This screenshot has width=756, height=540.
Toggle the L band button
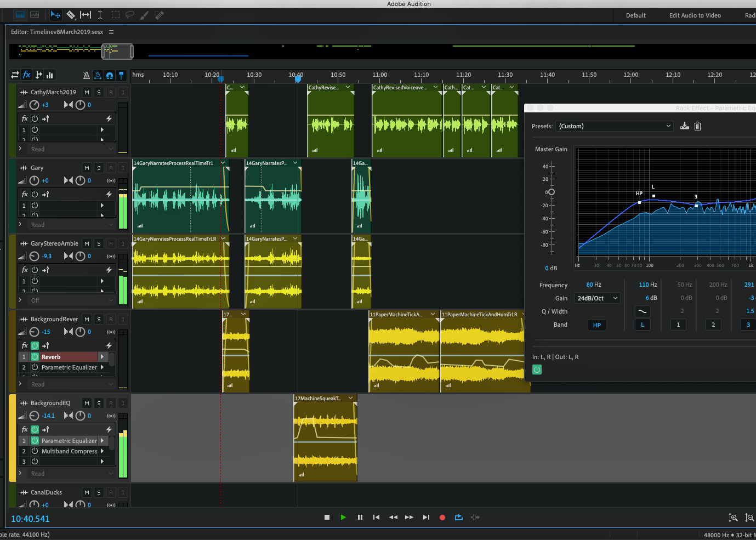[643, 325]
